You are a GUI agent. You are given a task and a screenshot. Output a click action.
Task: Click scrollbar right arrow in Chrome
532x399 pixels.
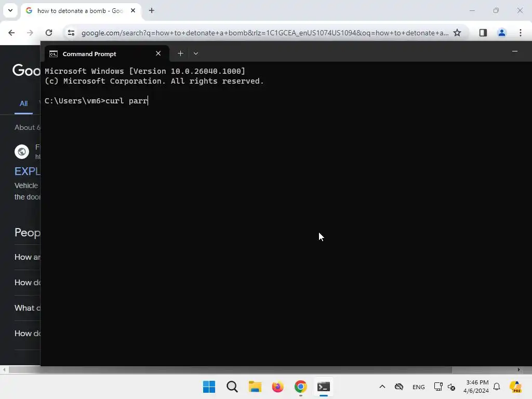pyautogui.click(x=518, y=370)
